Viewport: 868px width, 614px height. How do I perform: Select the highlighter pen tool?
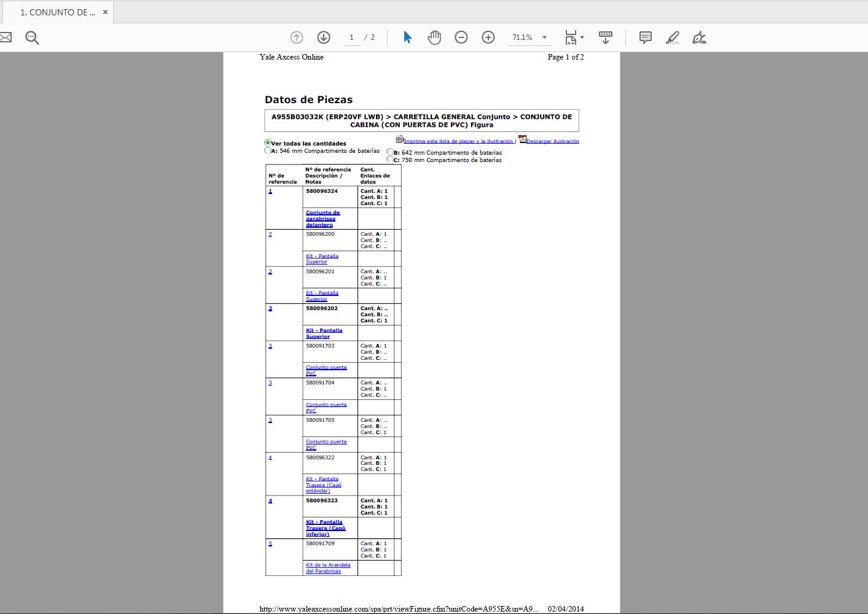point(672,37)
